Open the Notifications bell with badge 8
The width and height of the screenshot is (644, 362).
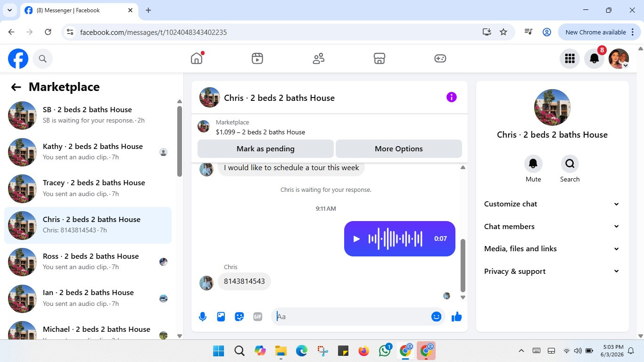pyautogui.click(x=594, y=58)
